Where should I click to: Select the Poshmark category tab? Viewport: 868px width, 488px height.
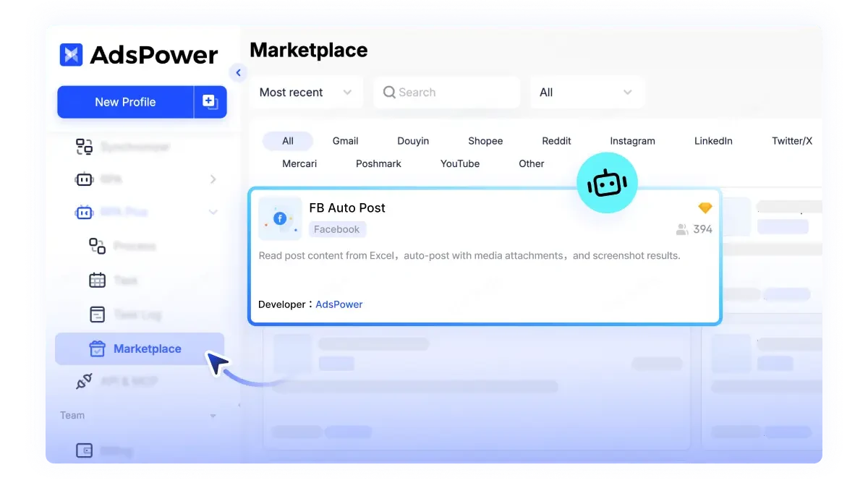(378, 163)
